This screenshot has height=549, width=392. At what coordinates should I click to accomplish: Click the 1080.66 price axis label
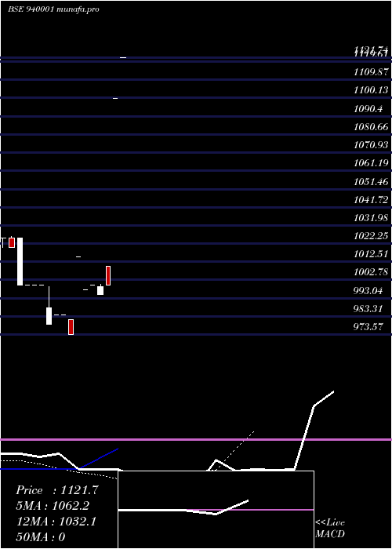point(371,127)
